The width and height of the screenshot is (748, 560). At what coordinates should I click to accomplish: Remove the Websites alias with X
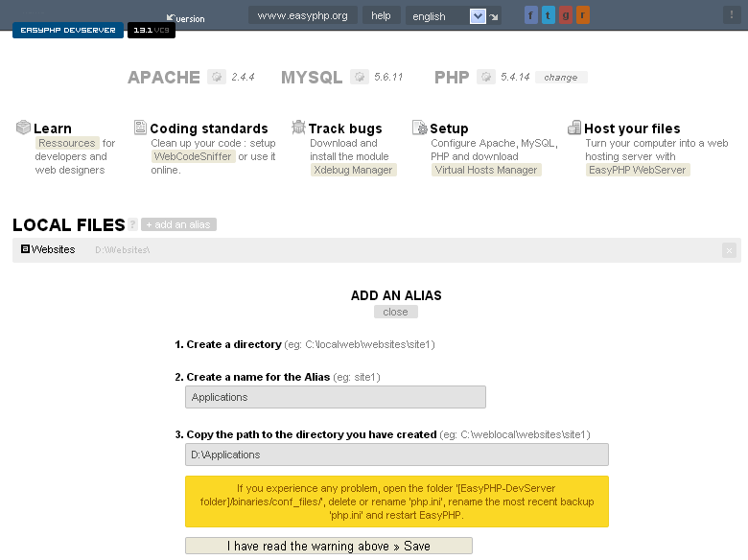coord(729,250)
